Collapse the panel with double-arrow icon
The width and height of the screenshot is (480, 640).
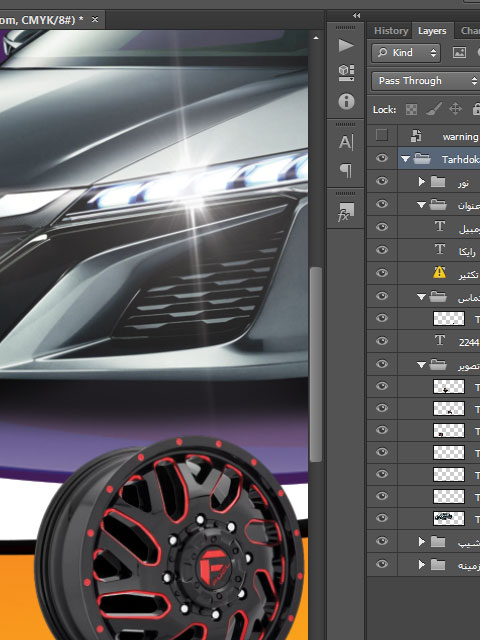click(356, 16)
